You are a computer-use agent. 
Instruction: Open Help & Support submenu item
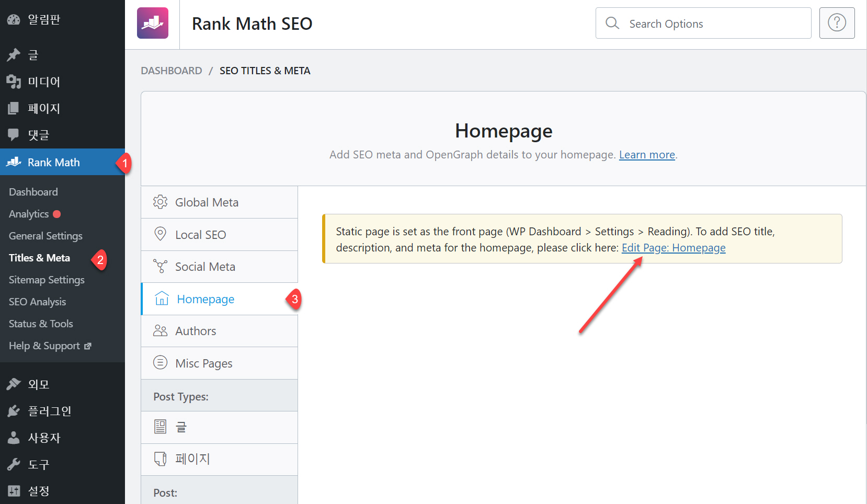click(44, 346)
